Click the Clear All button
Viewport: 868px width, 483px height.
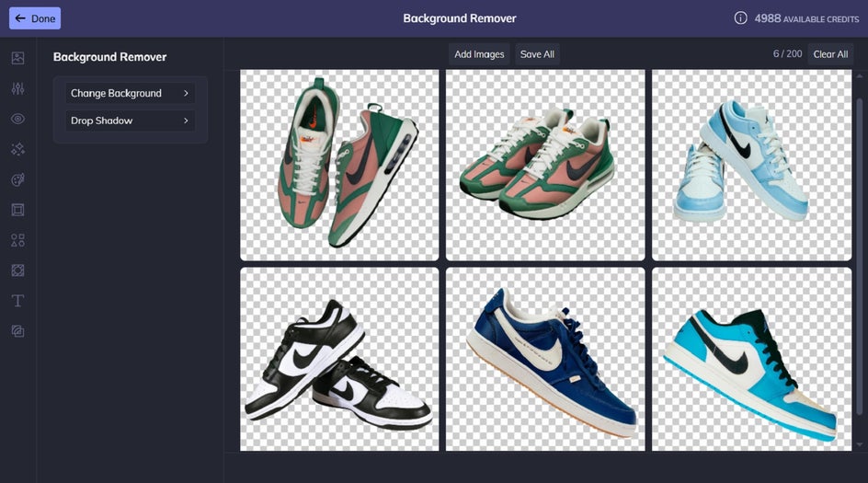coord(830,54)
